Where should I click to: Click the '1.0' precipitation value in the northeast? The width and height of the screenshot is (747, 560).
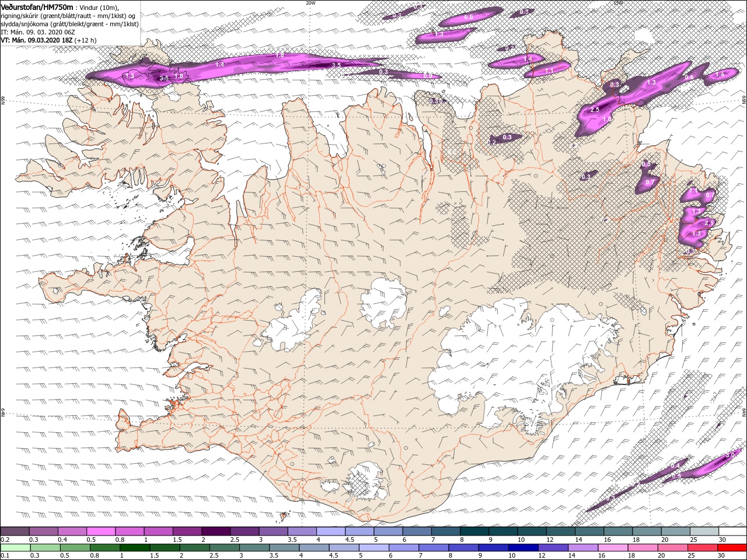click(x=607, y=119)
